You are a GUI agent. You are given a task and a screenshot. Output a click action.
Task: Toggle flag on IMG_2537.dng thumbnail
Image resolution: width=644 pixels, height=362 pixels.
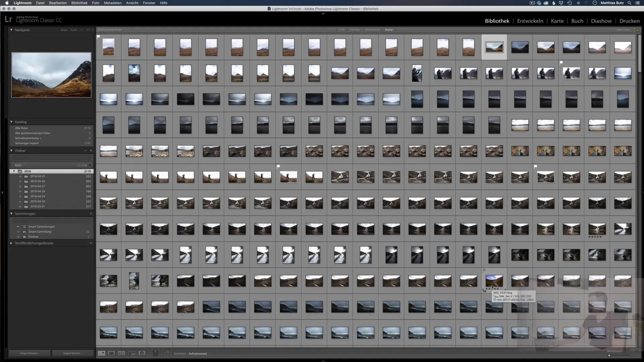(x=484, y=270)
